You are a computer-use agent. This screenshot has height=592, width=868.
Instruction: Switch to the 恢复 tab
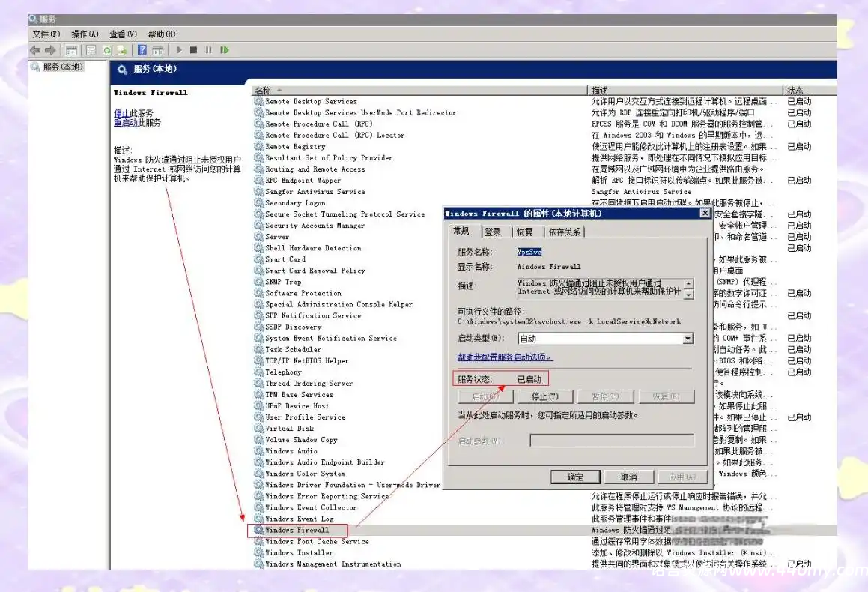[x=524, y=232]
